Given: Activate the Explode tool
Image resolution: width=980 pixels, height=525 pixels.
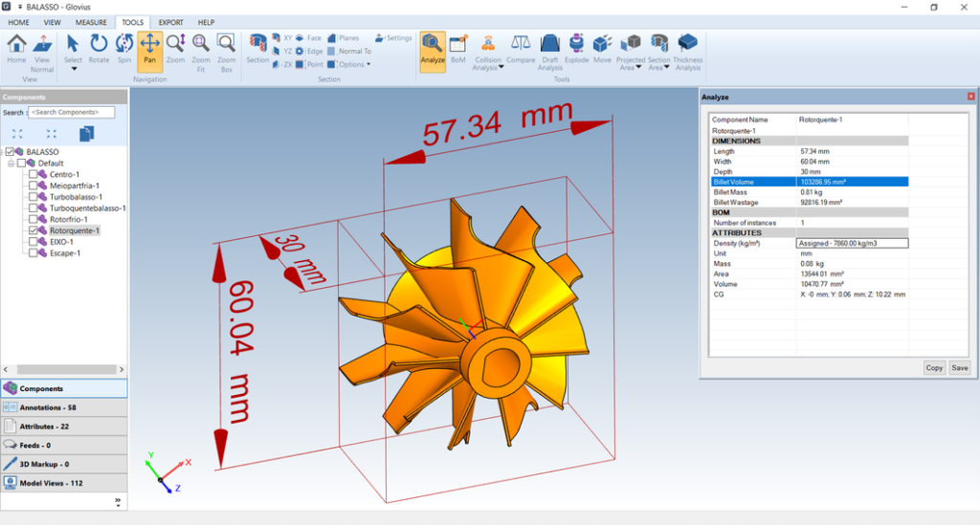Looking at the screenshot, I should click(x=576, y=49).
